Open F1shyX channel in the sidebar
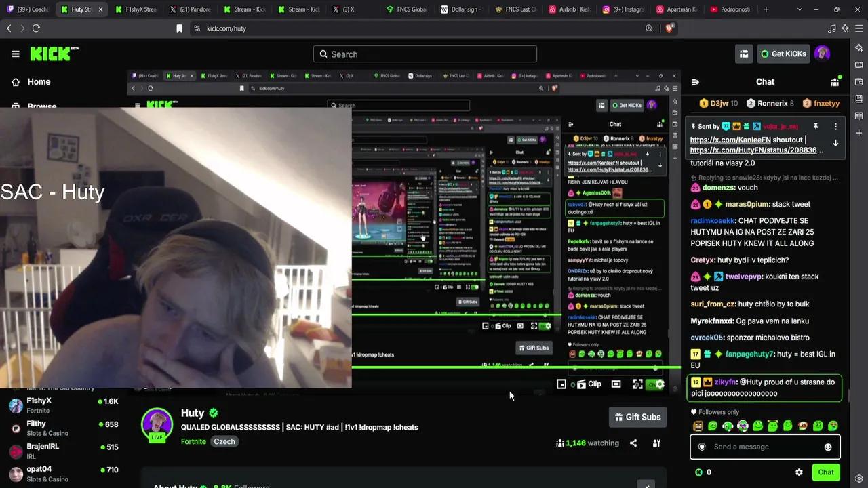This screenshot has height=488, width=868. coord(62,405)
